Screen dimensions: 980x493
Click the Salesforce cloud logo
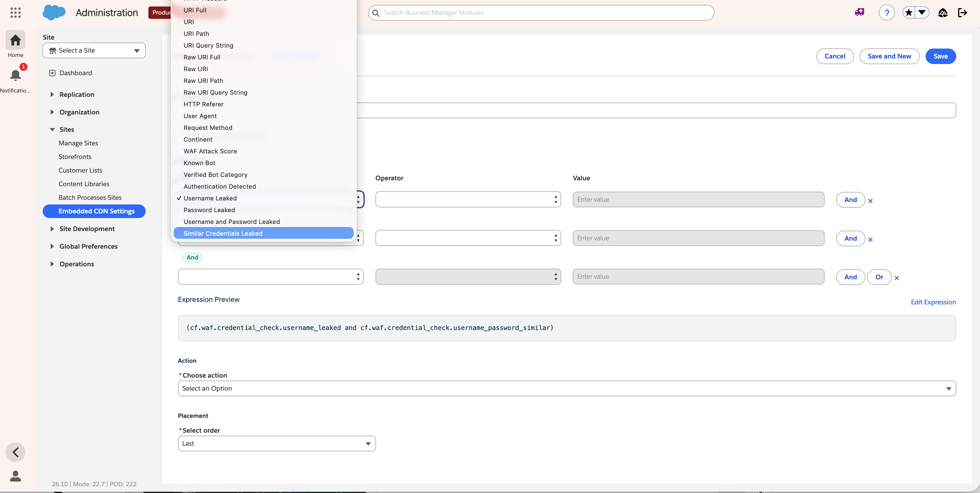coord(54,13)
